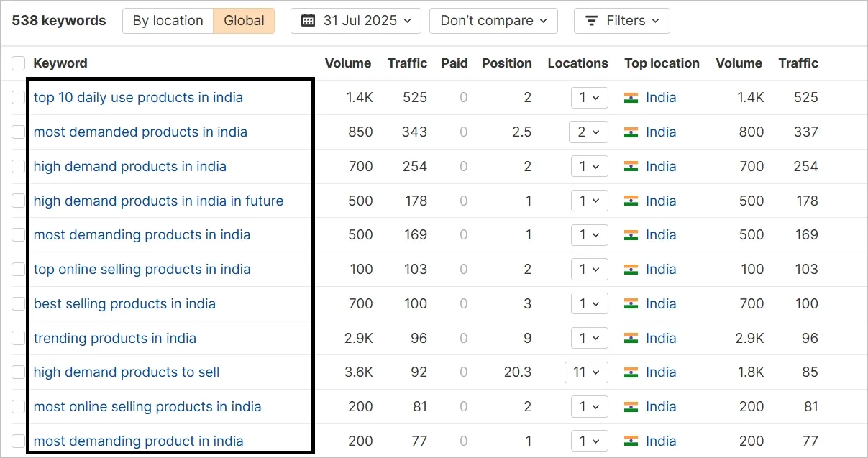Switch to the 'By location' tab
The height and width of the screenshot is (458, 868).
point(167,20)
